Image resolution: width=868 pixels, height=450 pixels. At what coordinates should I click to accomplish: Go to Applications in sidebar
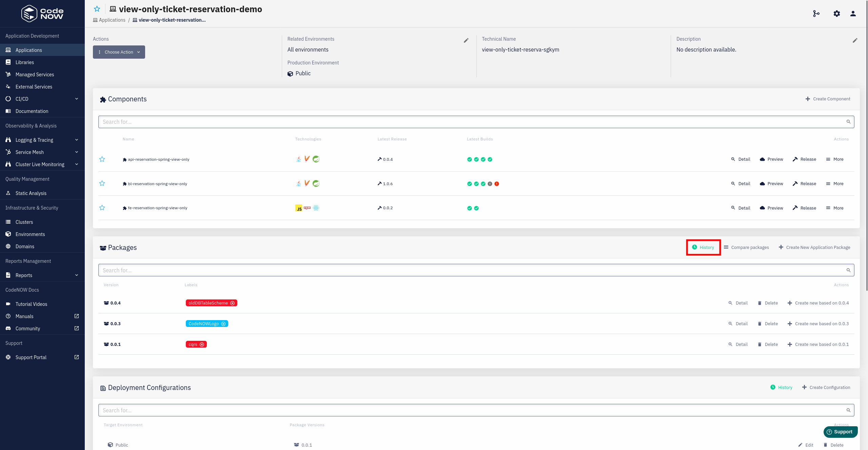42,50
